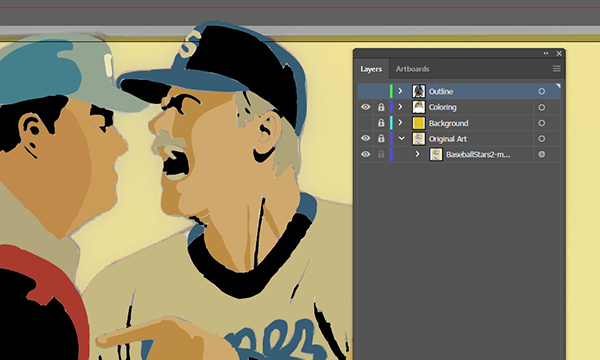This screenshot has height=360, width=600.
Task: Show the Background layer visibility
Action: pyautogui.click(x=365, y=123)
